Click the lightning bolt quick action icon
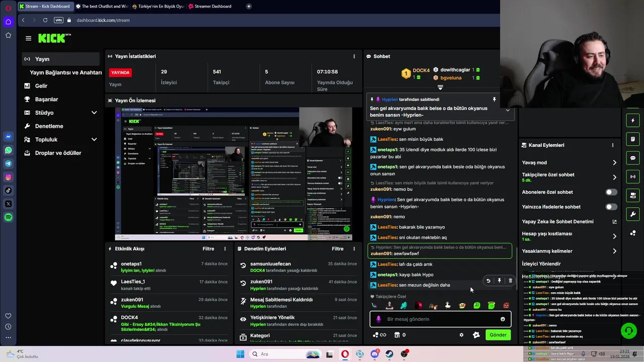The image size is (644, 362). (633, 121)
